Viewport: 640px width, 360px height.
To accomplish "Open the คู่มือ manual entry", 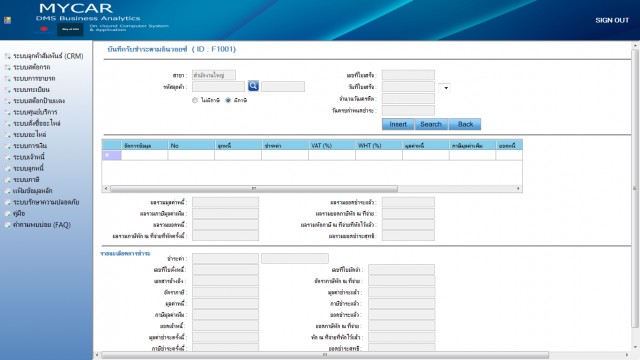I will pyautogui.click(x=19, y=213).
